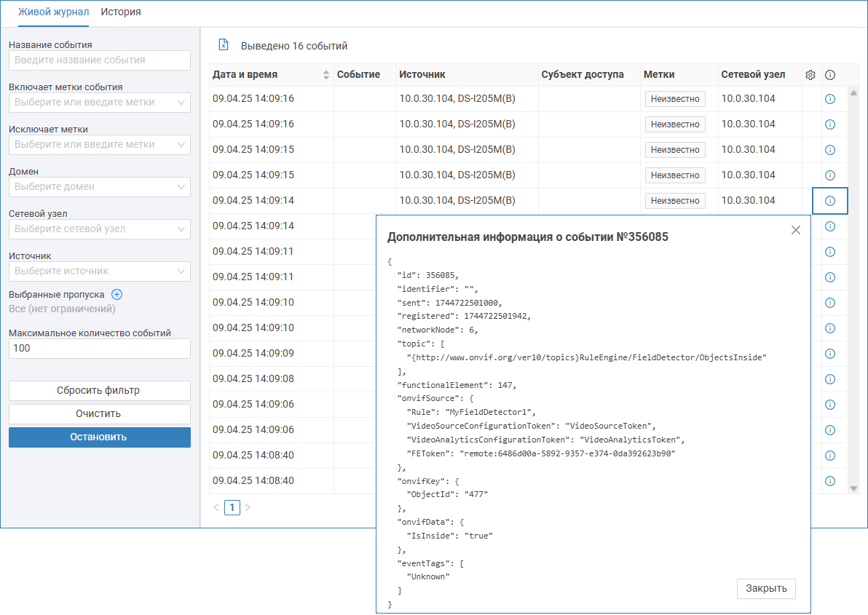Click the Сбросить фильтр button
Image resolution: width=868 pixels, height=615 pixels.
[x=99, y=391]
